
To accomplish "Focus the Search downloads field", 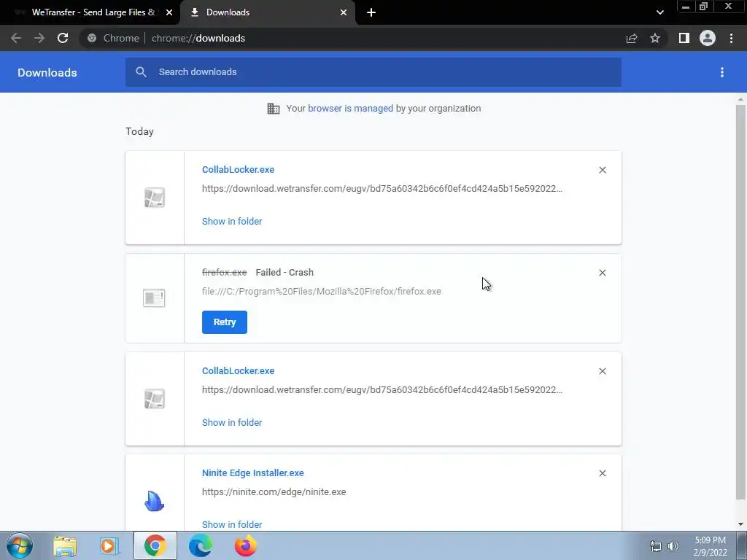I will pyautogui.click(x=373, y=72).
